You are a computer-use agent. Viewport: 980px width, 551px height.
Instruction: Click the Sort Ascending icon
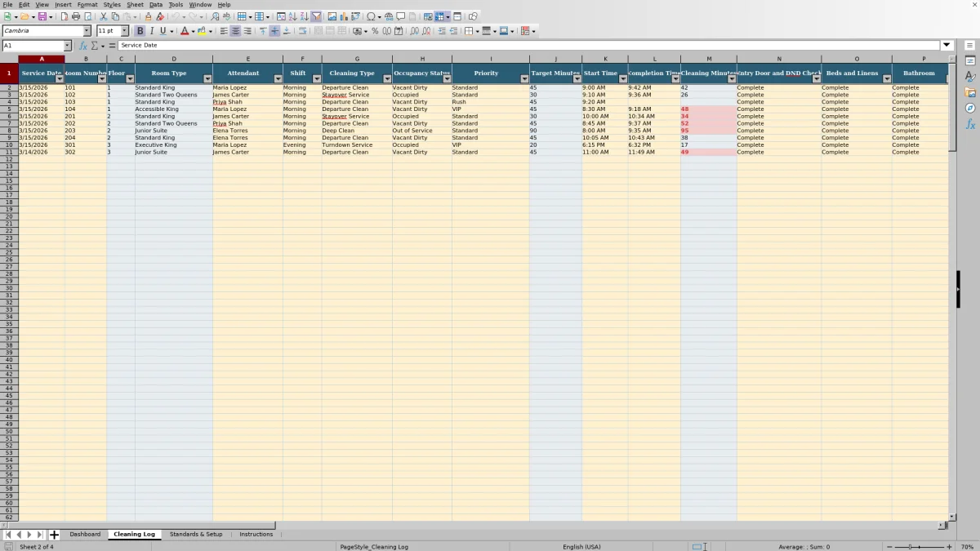click(293, 16)
